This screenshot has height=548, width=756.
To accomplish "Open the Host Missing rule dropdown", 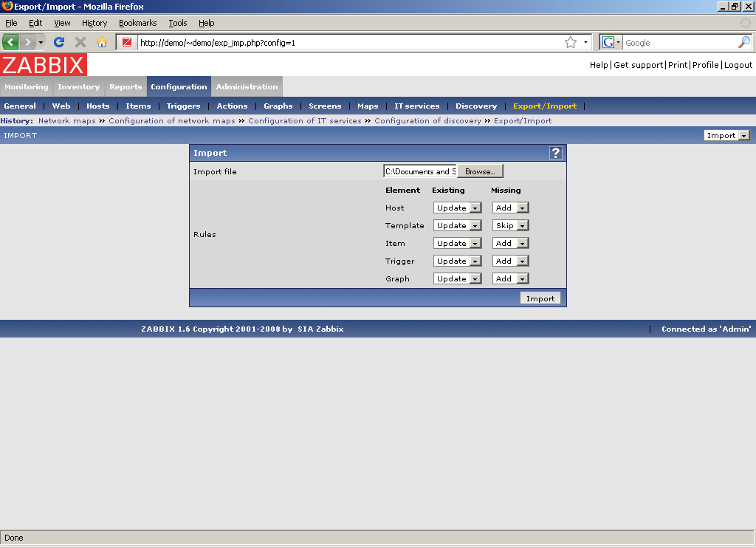I will [510, 208].
